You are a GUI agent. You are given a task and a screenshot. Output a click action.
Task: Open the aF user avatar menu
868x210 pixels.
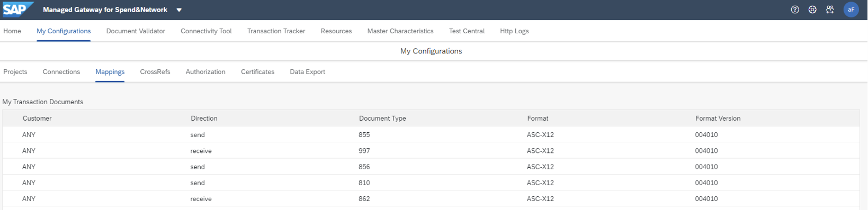851,10
